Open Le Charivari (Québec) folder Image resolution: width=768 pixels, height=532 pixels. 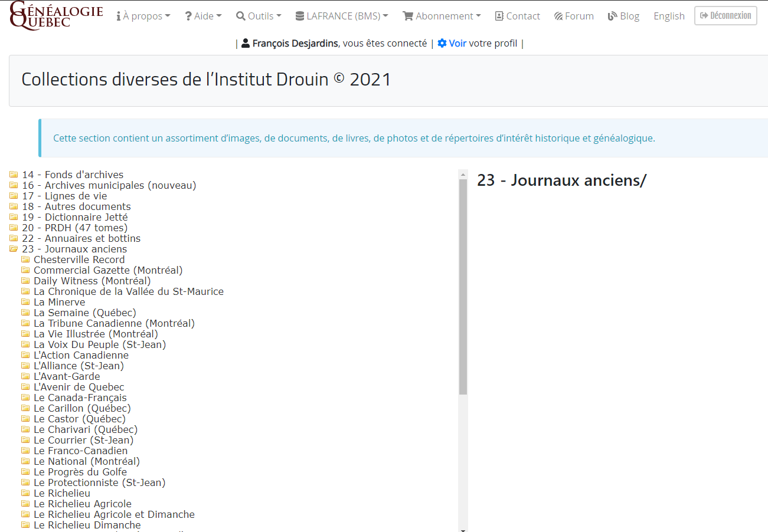click(86, 429)
